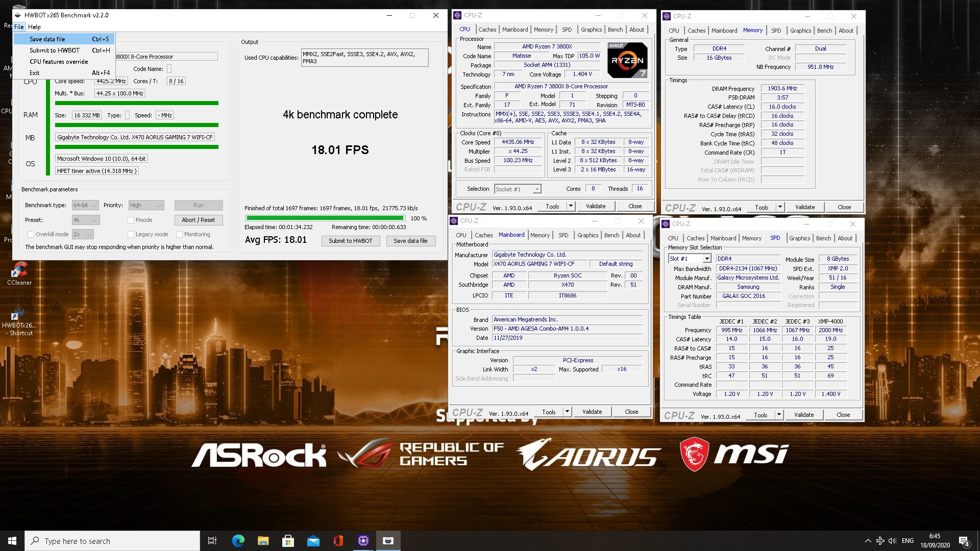This screenshot has width=980, height=551.
Task: Open HWBOTx265 desktop shortcut
Action: click(x=19, y=321)
